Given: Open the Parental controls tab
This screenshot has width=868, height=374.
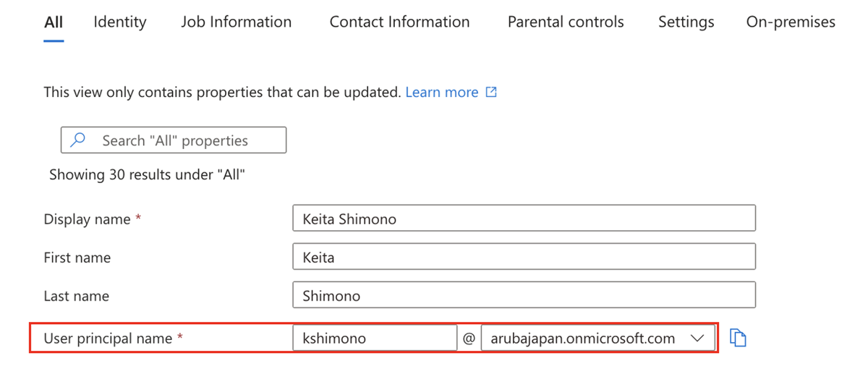Looking at the screenshot, I should pos(566,22).
